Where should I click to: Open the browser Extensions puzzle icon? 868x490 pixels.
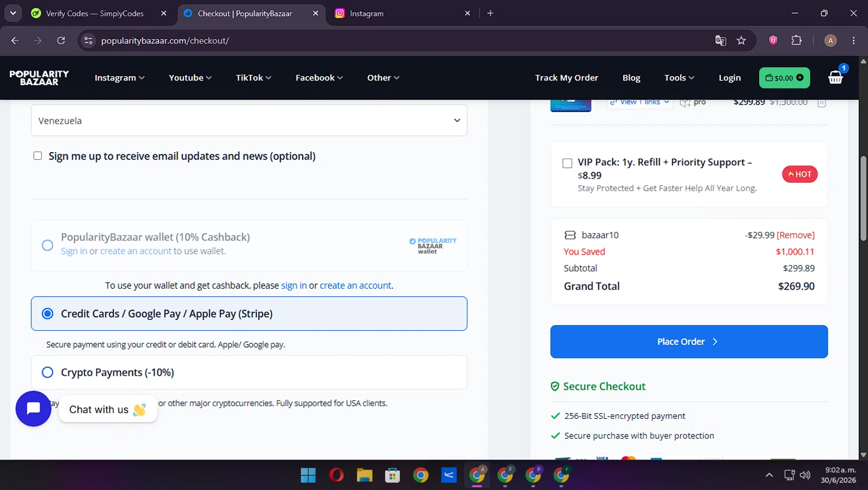point(797,40)
